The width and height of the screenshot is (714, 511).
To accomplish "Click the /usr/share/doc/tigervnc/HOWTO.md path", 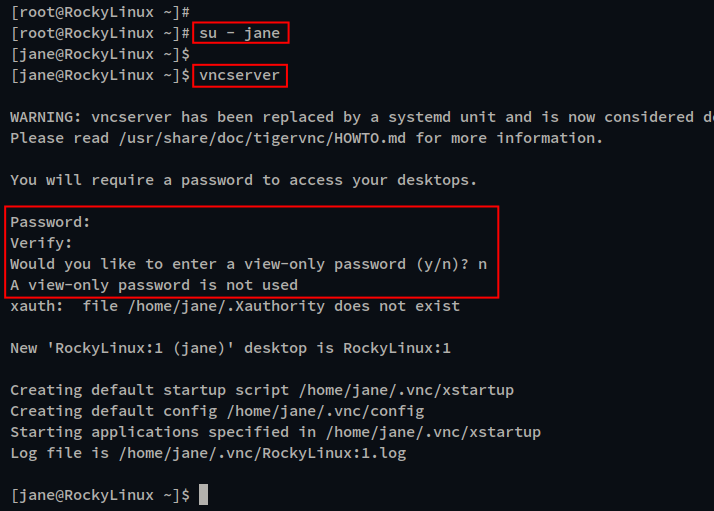I will [x=262, y=138].
